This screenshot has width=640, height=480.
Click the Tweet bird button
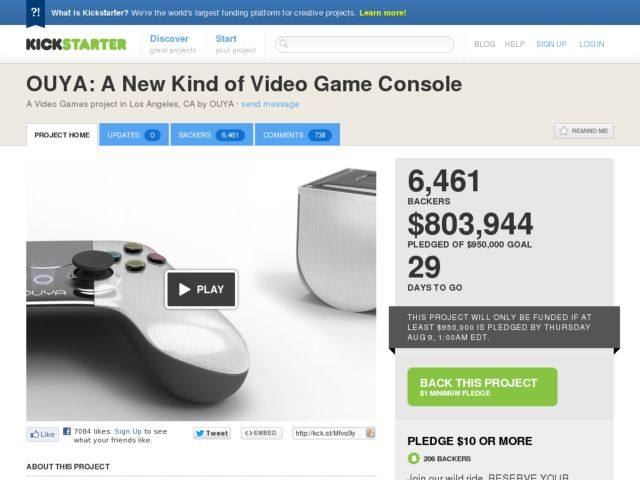[x=212, y=433]
